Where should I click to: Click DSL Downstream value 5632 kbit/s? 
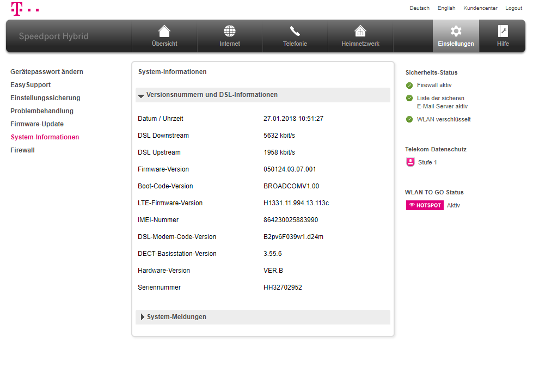point(279,136)
